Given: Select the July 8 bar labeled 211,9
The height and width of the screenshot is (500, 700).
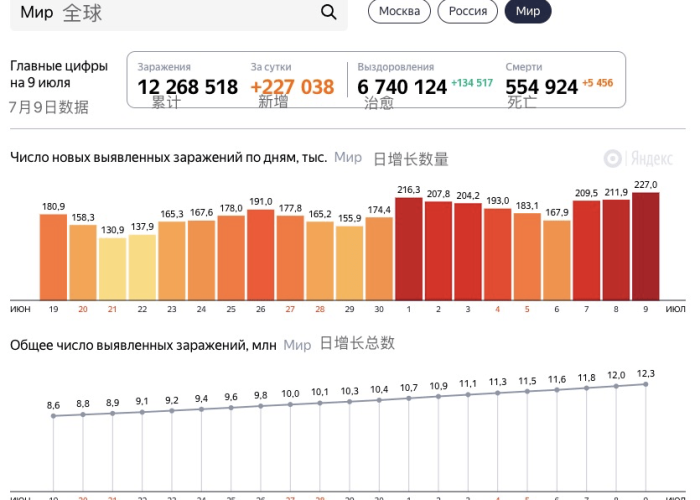Looking at the screenshot, I should [616, 250].
